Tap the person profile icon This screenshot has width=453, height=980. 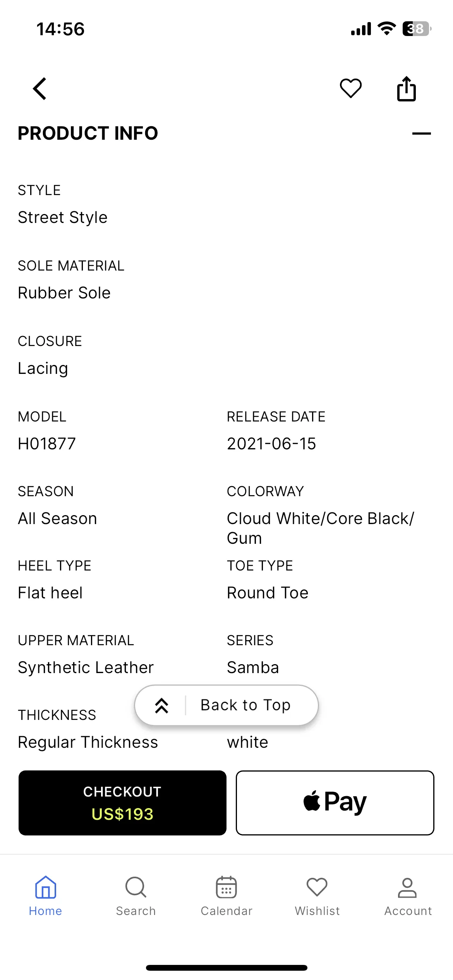(x=407, y=888)
